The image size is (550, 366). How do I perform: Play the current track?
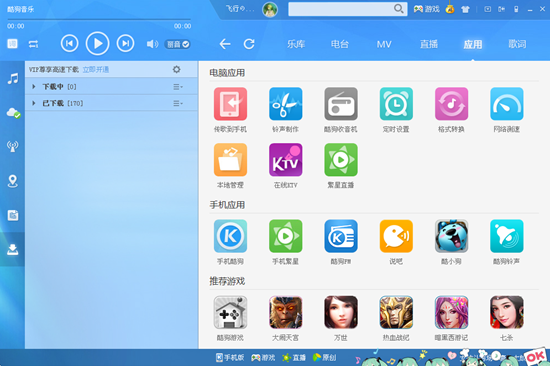pos(98,44)
